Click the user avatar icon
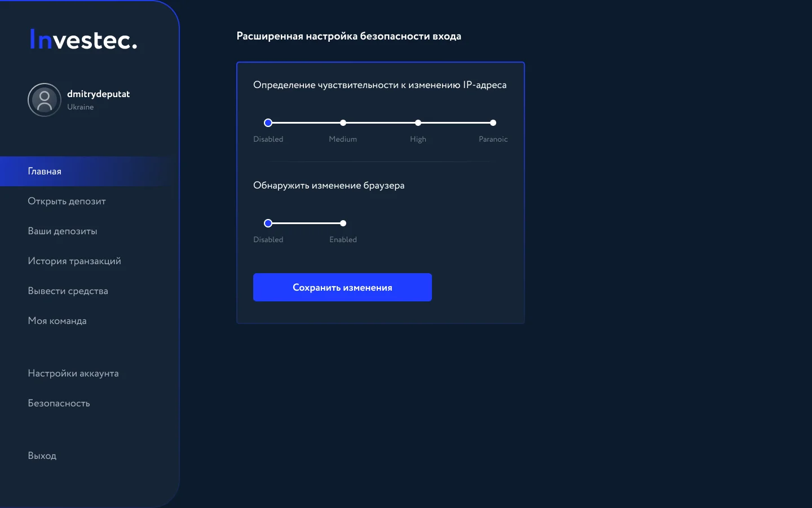The height and width of the screenshot is (508, 812). (x=45, y=100)
